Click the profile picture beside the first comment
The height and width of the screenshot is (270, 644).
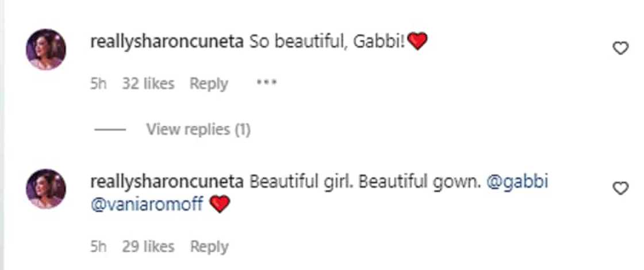(x=46, y=49)
